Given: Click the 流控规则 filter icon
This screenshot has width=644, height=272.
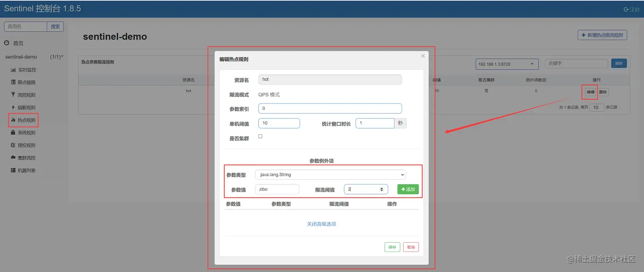Looking at the screenshot, I should [13, 94].
